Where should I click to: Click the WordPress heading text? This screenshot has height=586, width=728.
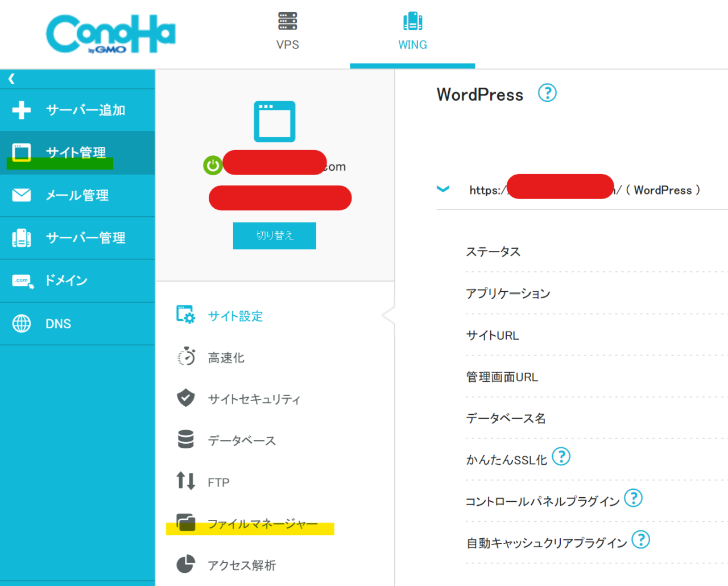480,94
